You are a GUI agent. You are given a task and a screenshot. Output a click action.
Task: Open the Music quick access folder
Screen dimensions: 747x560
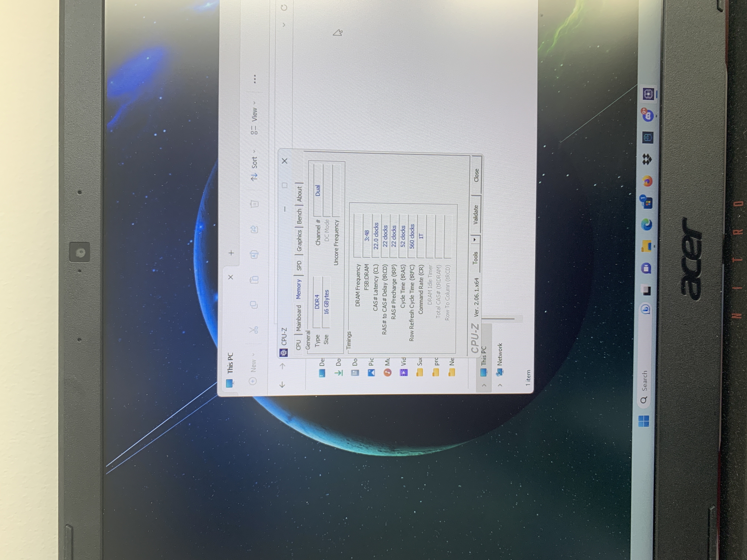pos(387,367)
